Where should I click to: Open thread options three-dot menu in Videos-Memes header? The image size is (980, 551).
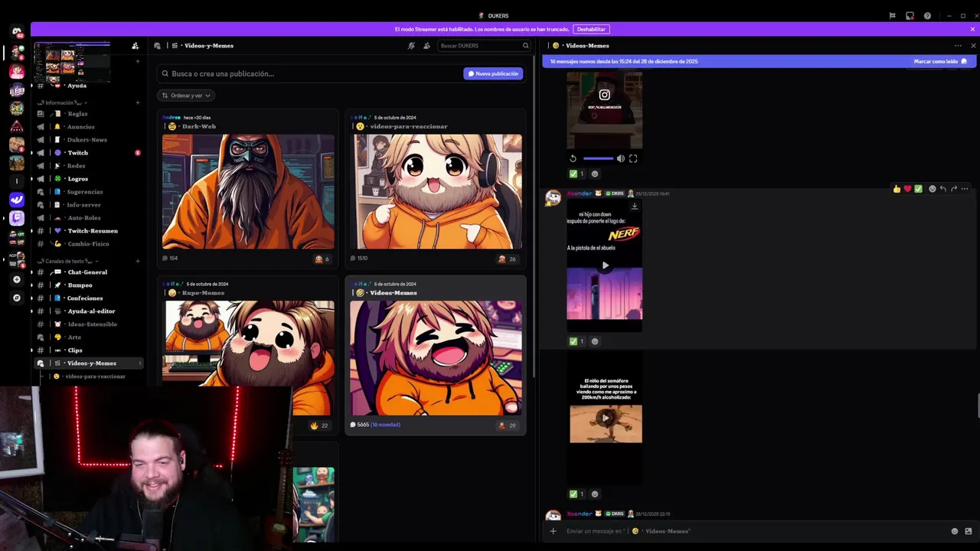[958, 46]
